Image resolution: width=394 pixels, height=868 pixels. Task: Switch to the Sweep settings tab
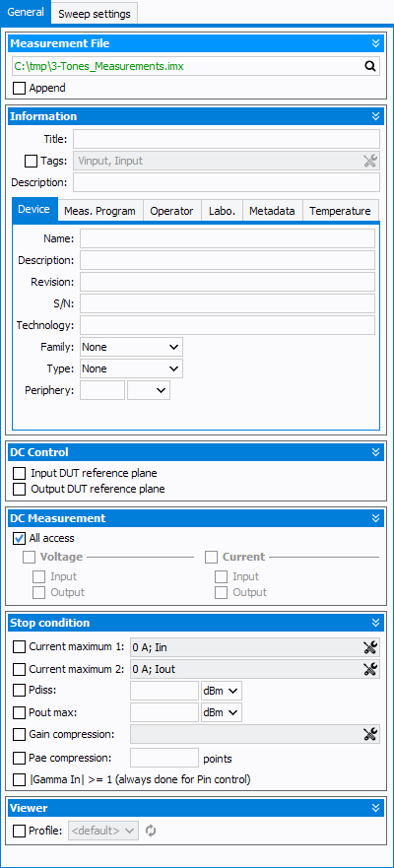click(x=95, y=14)
